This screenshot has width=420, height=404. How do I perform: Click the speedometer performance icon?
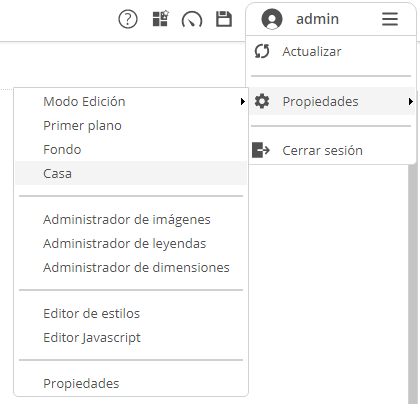click(192, 19)
